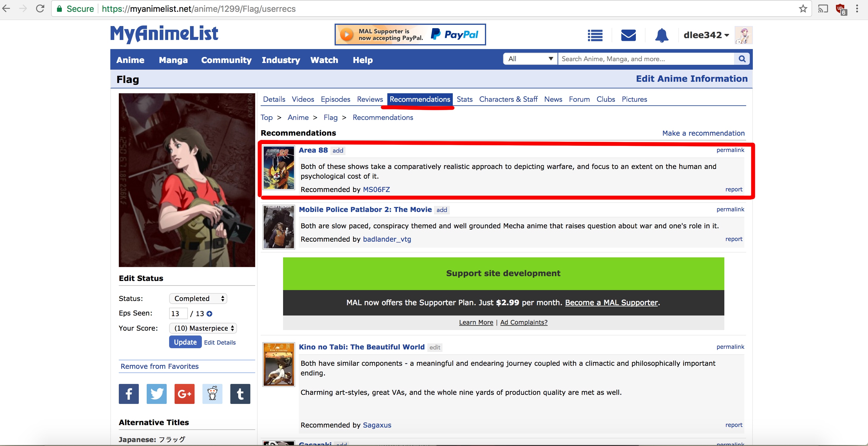Open the News tab

[553, 99]
